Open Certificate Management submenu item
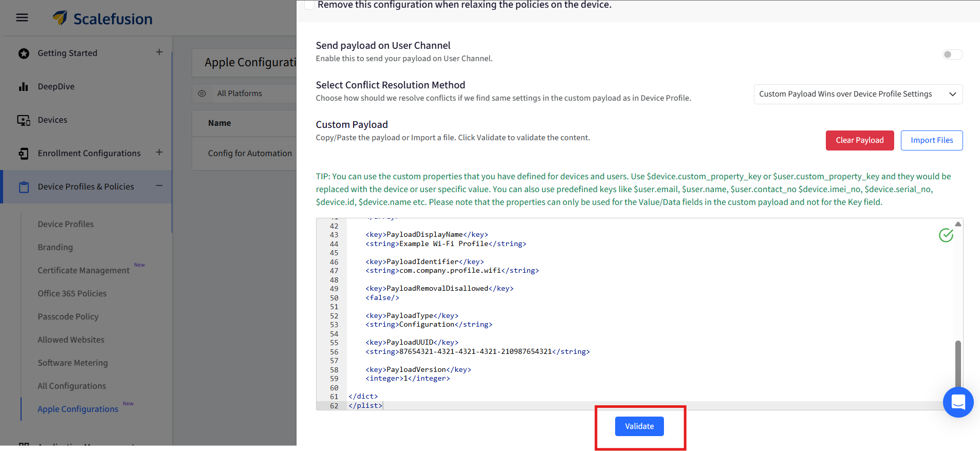Image resolution: width=980 pixels, height=451 pixels. pos(83,271)
